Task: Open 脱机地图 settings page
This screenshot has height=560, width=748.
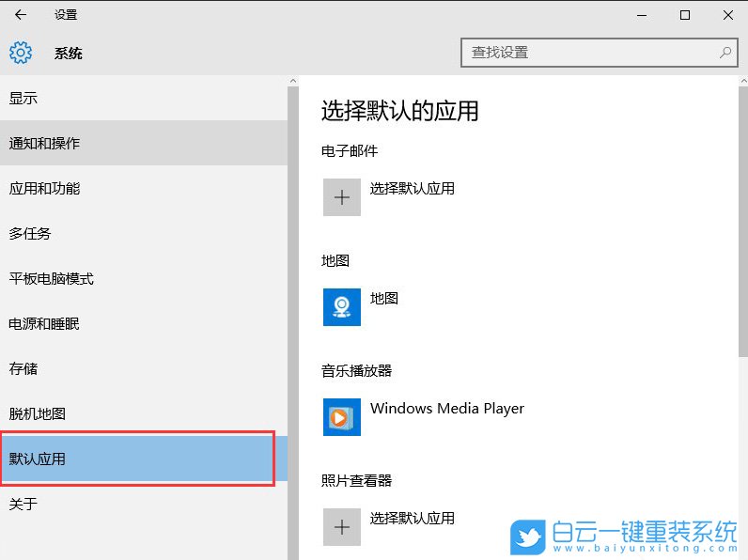Action: point(144,413)
